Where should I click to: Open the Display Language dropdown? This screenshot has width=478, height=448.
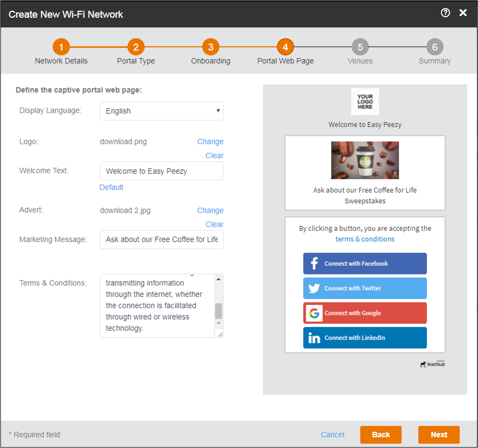click(x=162, y=111)
